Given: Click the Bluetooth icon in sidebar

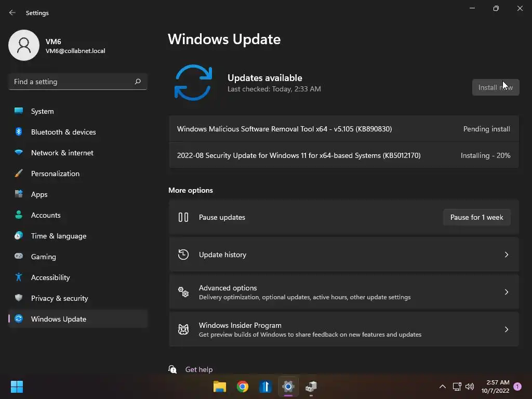Looking at the screenshot, I should pyautogui.click(x=19, y=131).
